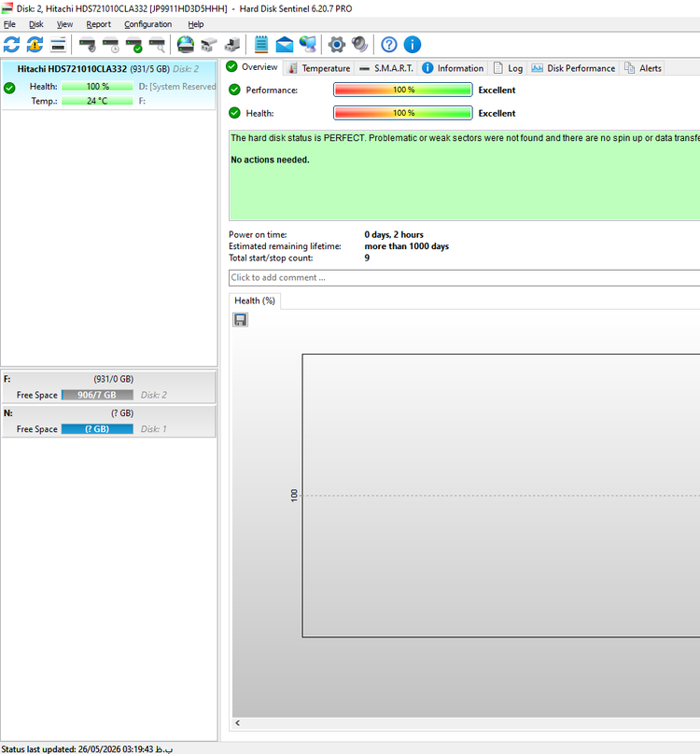Click the disk list window toolbar icon

[x=58, y=45]
